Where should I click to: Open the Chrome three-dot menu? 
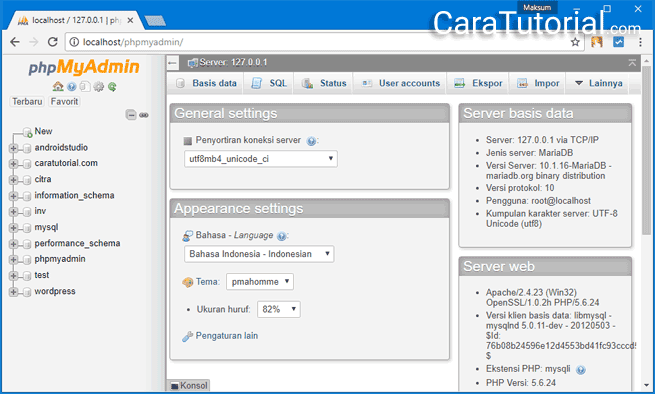(x=640, y=42)
